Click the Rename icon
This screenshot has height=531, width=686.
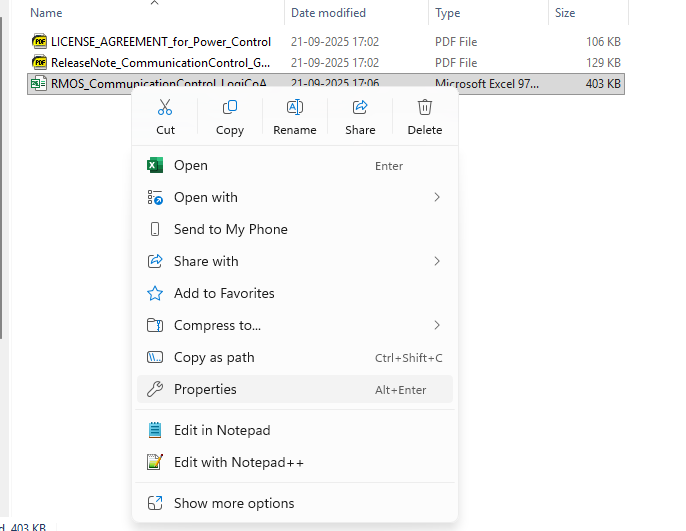point(295,108)
